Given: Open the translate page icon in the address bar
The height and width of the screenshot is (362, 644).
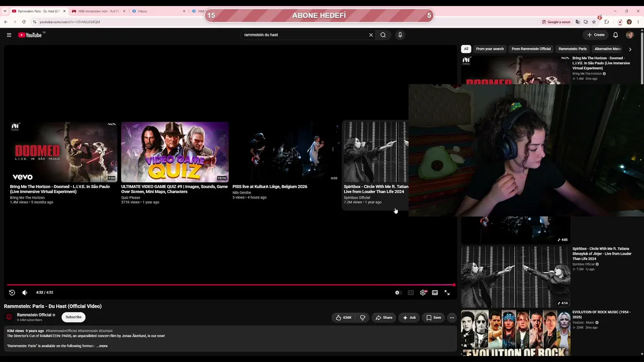Looking at the screenshot, I should coord(578,22).
